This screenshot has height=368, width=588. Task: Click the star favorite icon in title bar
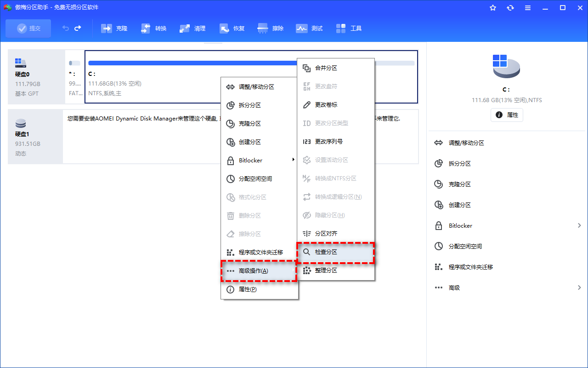point(493,8)
